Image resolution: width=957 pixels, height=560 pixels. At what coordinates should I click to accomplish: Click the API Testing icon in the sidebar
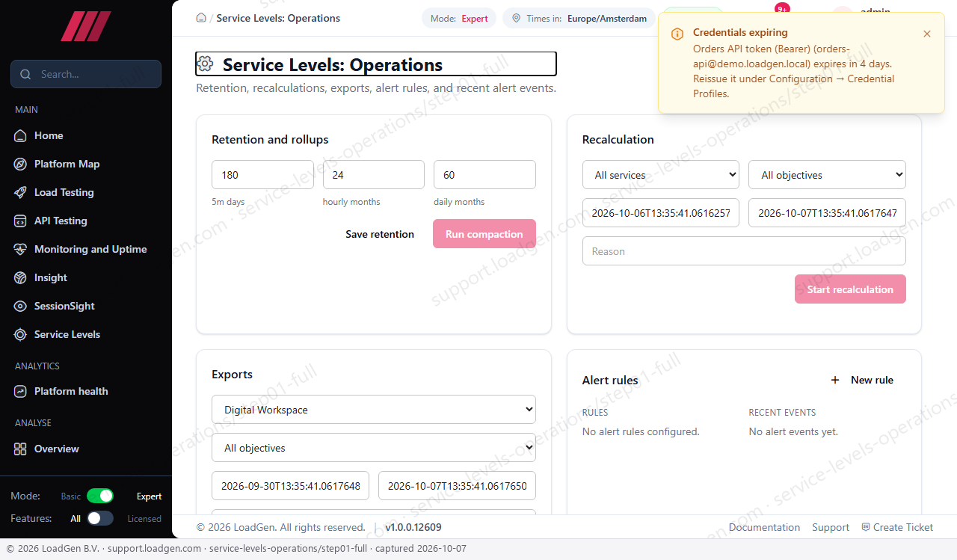pyautogui.click(x=20, y=221)
